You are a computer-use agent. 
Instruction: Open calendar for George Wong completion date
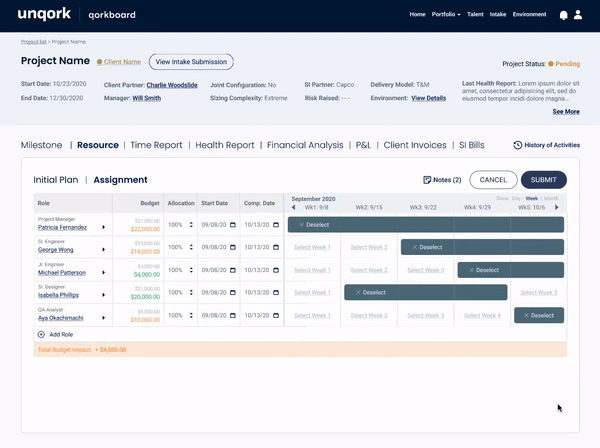pos(276,247)
